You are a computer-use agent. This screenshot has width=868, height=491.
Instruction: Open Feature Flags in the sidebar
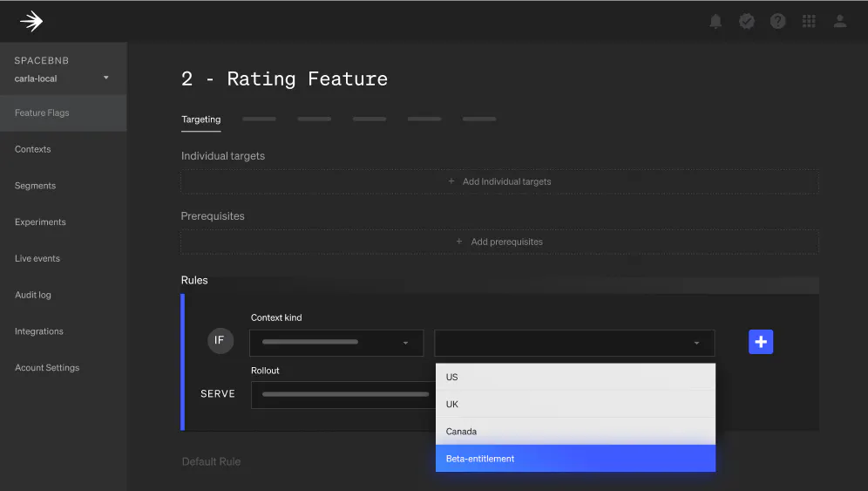42,113
